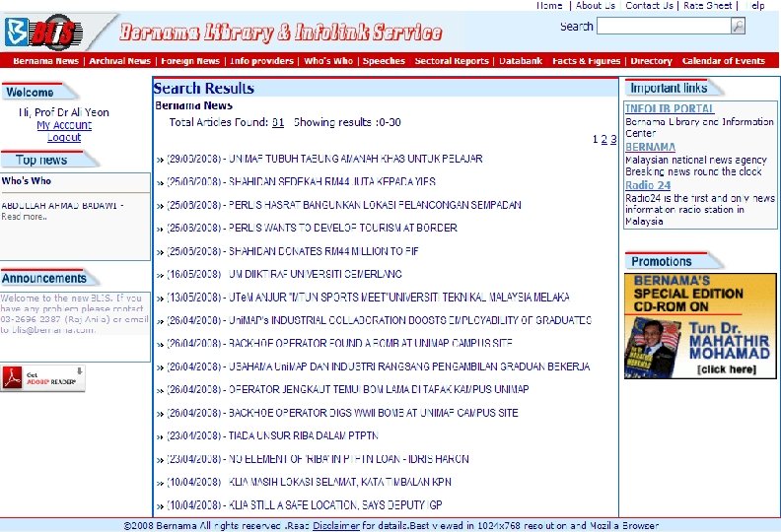This screenshot has width=781, height=532.
Task: Select Speeches menu item
Action: pyautogui.click(x=384, y=61)
